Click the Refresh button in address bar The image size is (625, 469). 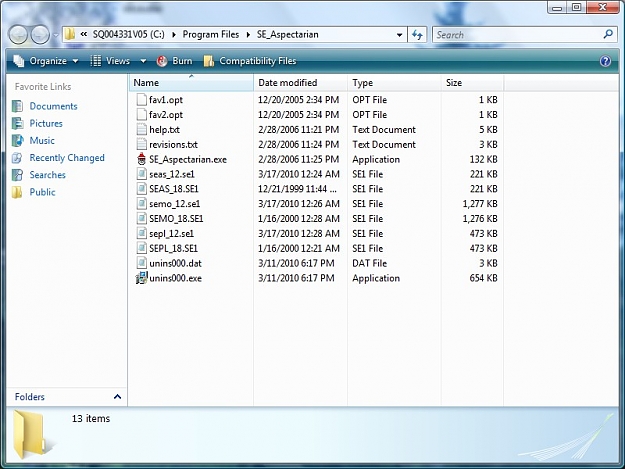pyautogui.click(x=417, y=35)
